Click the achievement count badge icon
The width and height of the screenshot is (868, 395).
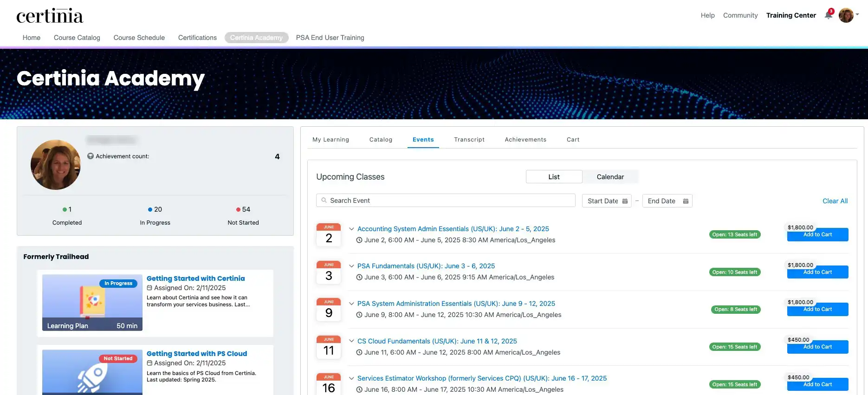(91, 156)
